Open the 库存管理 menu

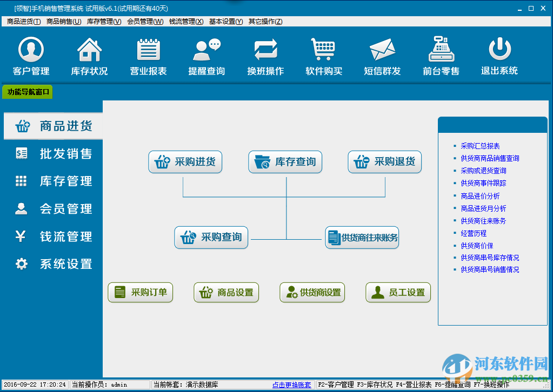click(x=103, y=21)
